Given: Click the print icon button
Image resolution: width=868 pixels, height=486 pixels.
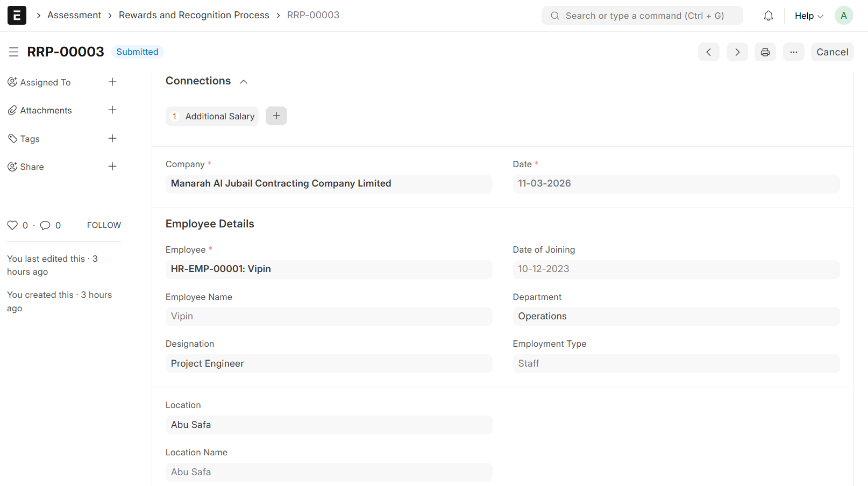Looking at the screenshot, I should [x=765, y=52].
